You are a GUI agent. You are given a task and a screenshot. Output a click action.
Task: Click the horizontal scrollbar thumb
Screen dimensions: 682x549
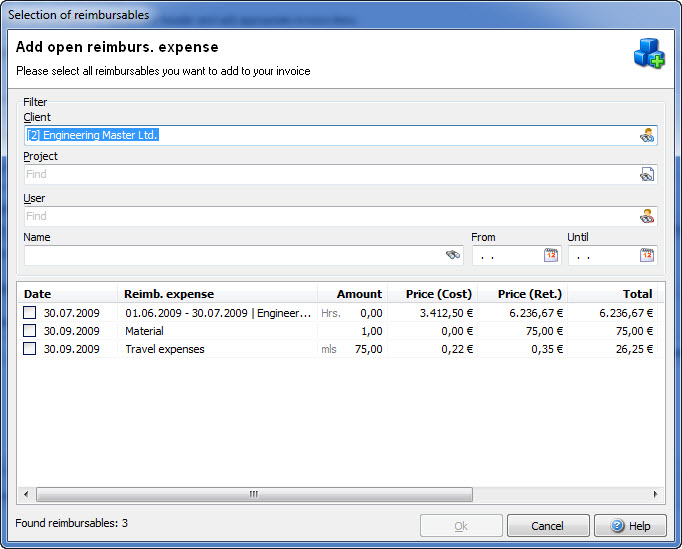254,494
